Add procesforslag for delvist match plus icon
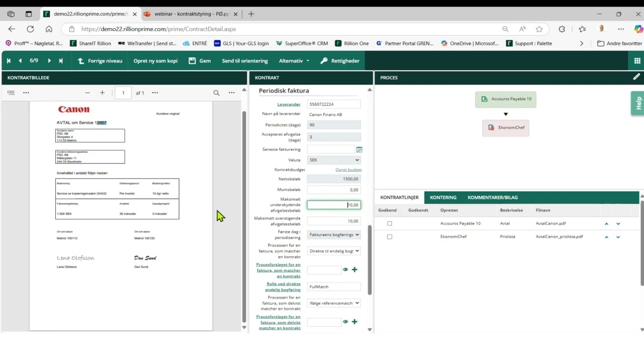This screenshot has height=362, width=644. coord(354,322)
